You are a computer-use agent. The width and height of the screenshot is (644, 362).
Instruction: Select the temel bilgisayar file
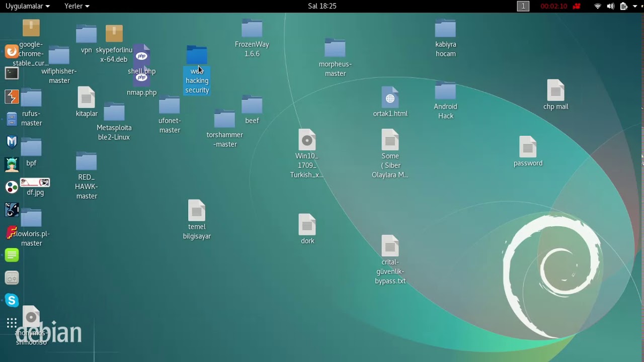(197, 210)
